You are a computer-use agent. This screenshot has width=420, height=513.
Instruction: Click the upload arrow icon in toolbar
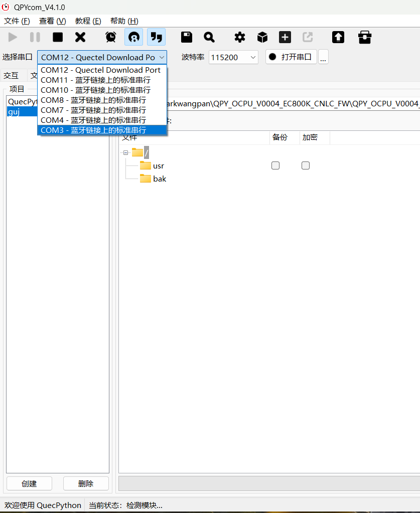338,37
